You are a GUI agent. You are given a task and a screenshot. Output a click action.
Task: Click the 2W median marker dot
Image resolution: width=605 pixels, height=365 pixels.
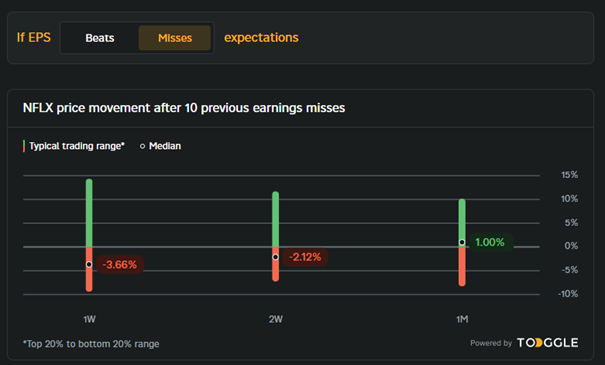click(275, 257)
